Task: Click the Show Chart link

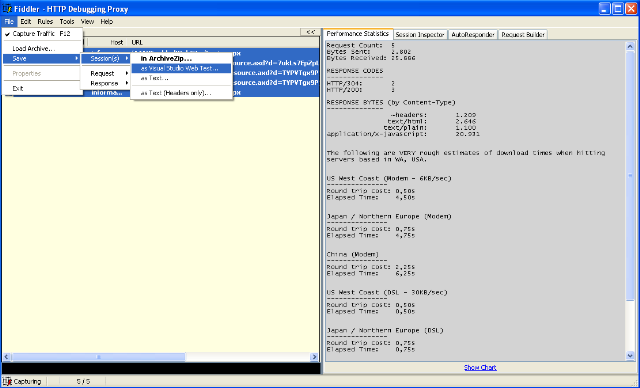Action: click(480, 368)
